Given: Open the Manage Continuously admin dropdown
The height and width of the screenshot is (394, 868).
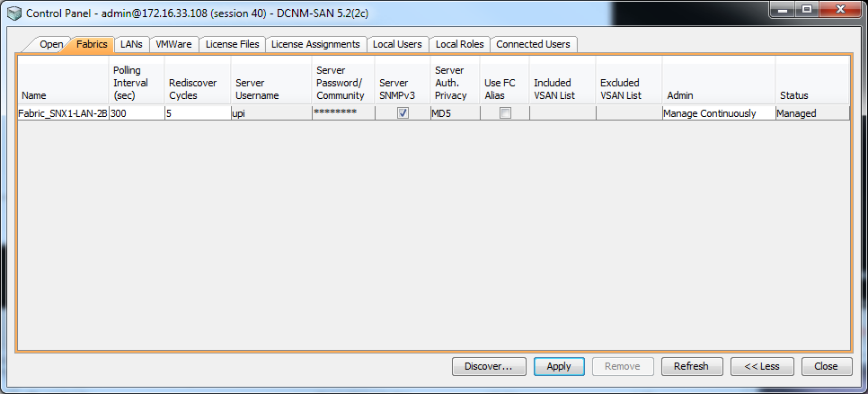Looking at the screenshot, I should coord(719,113).
